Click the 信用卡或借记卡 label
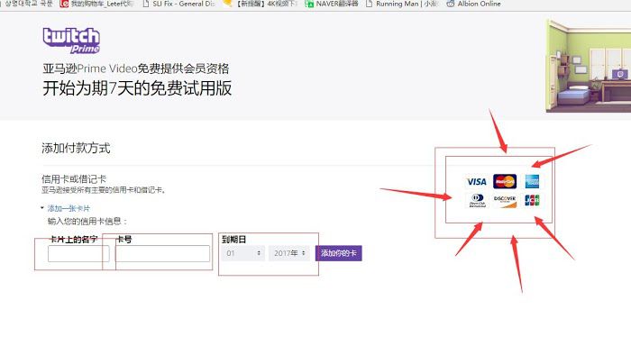 coord(74,179)
